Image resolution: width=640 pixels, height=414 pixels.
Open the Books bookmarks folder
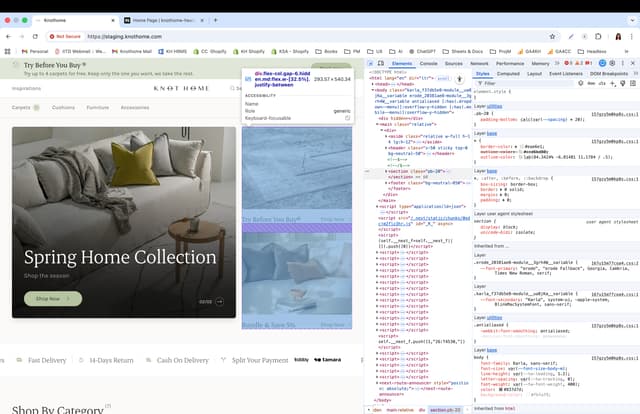point(327,51)
